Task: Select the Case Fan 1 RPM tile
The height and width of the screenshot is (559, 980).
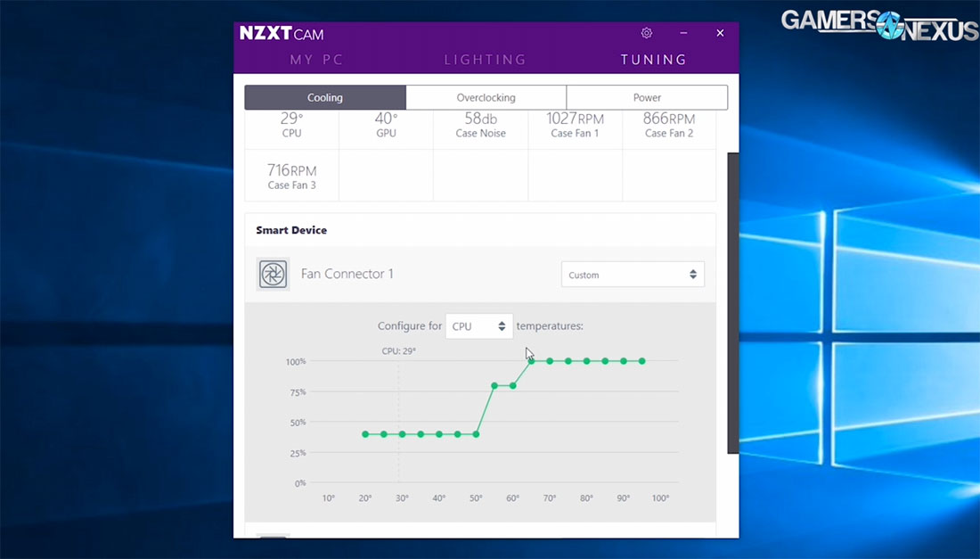Action: click(x=575, y=125)
